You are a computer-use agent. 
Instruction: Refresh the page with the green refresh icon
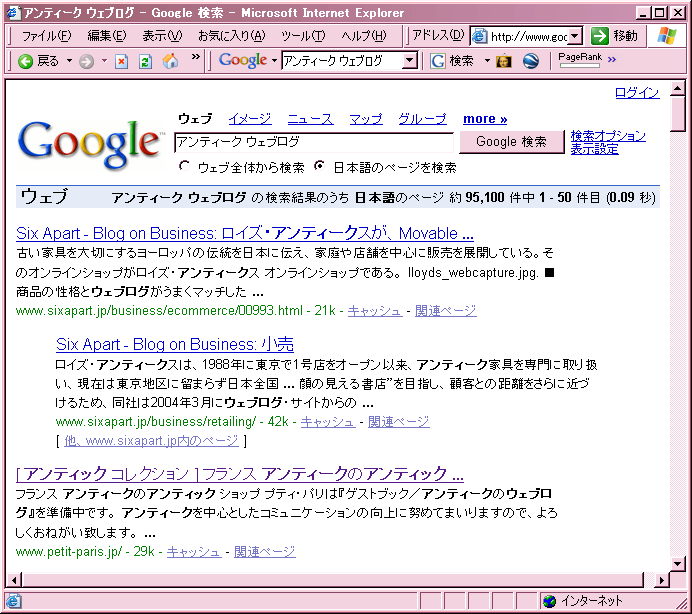pos(145,61)
